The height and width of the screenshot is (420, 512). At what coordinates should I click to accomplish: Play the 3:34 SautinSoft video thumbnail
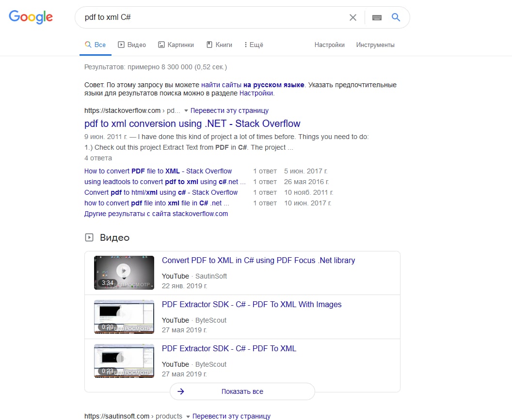124,273
